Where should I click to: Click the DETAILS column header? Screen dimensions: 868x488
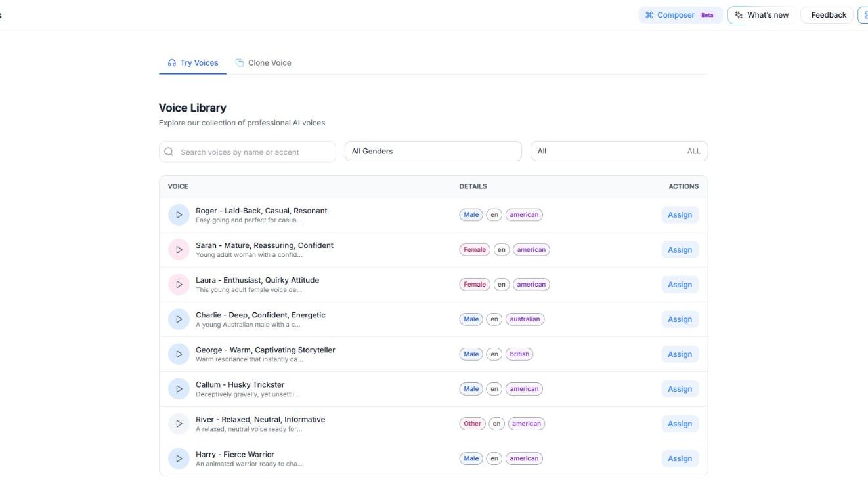click(473, 186)
